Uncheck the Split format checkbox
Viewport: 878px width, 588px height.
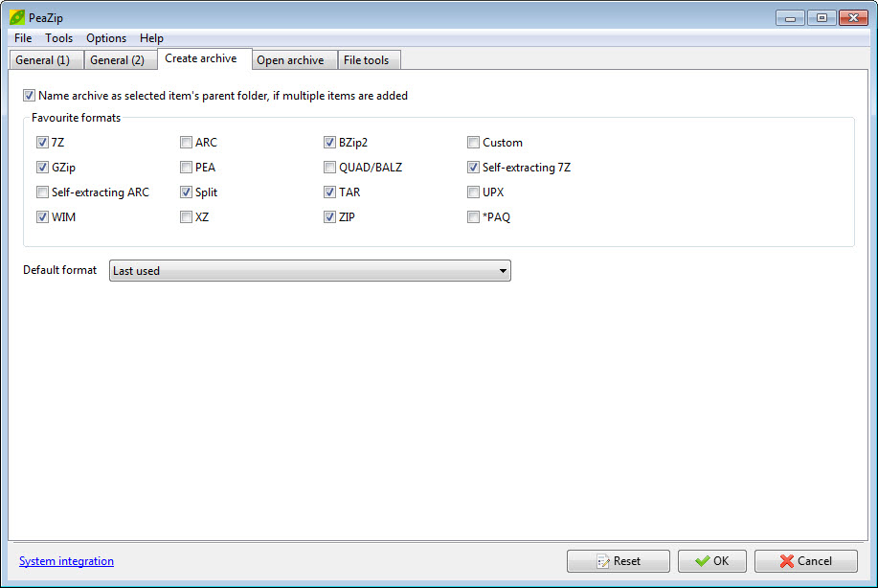(186, 192)
